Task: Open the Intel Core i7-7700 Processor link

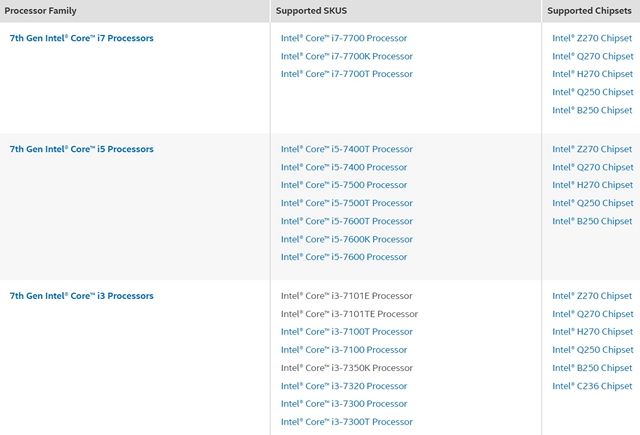Action: point(343,38)
